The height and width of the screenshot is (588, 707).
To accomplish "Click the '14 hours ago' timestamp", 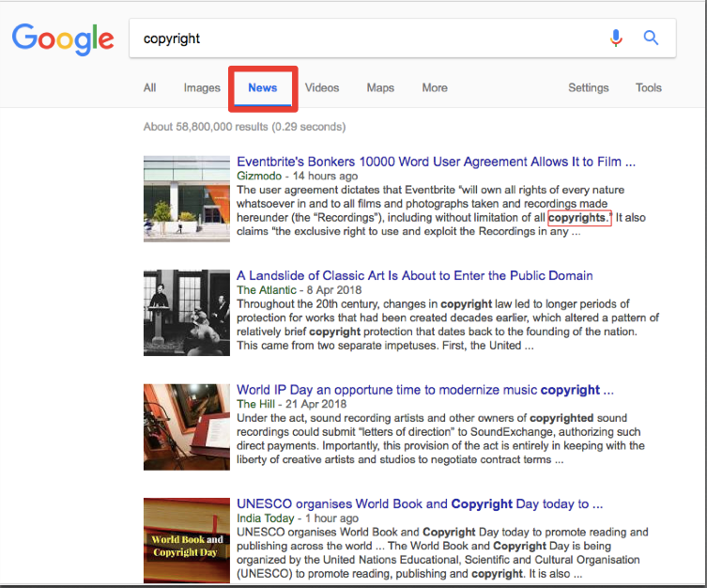I will tap(325, 176).
